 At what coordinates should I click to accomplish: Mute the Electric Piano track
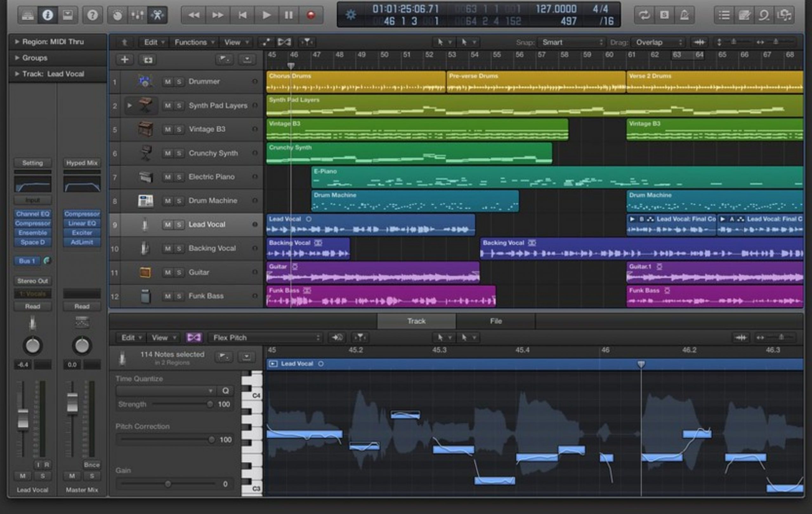(x=167, y=177)
